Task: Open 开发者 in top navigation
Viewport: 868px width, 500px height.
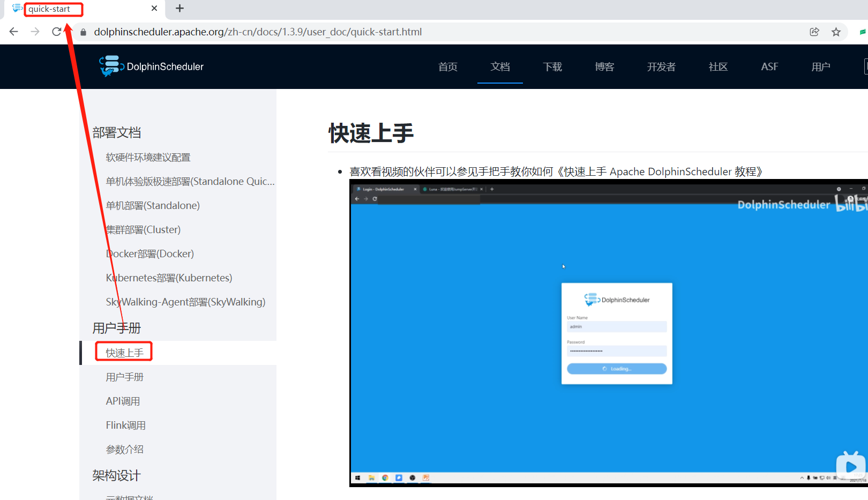Action: (661, 66)
